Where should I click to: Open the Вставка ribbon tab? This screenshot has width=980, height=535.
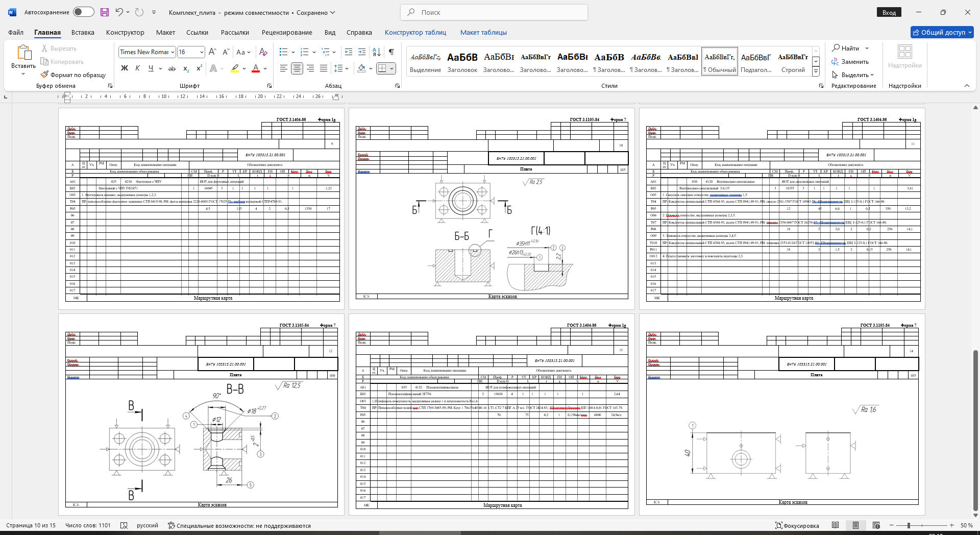pyautogui.click(x=83, y=32)
